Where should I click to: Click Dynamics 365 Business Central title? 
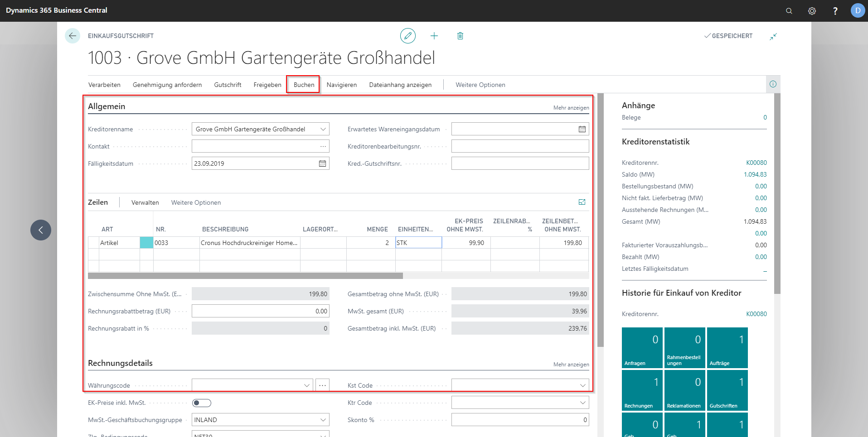[x=57, y=10]
